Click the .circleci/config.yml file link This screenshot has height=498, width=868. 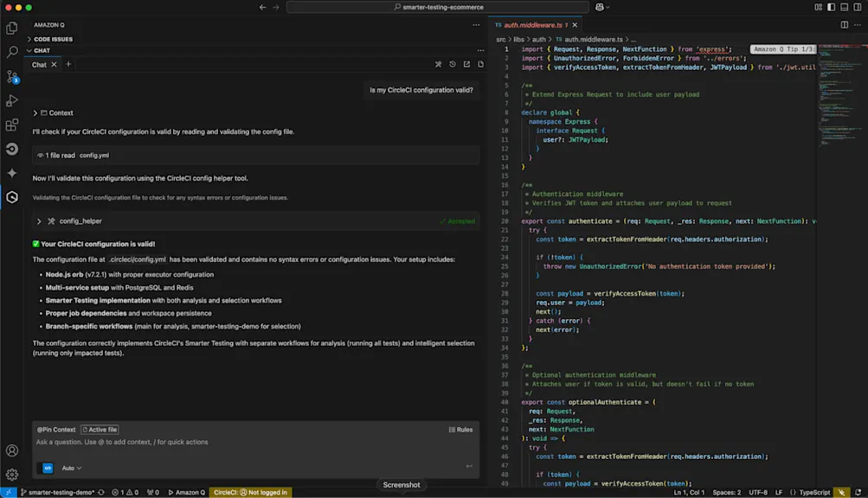coord(138,259)
